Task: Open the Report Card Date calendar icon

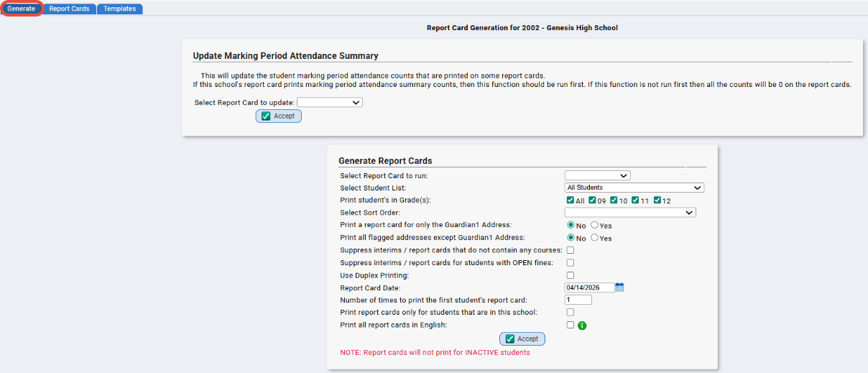Action: pos(620,287)
